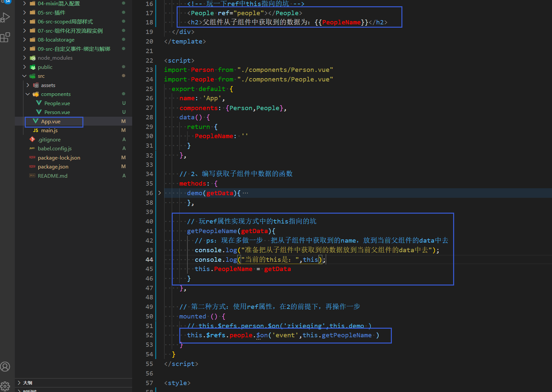The height and width of the screenshot is (392, 552).
Task: Click the folder icon of public
Action: pyautogui.click(x=33, y=67)
